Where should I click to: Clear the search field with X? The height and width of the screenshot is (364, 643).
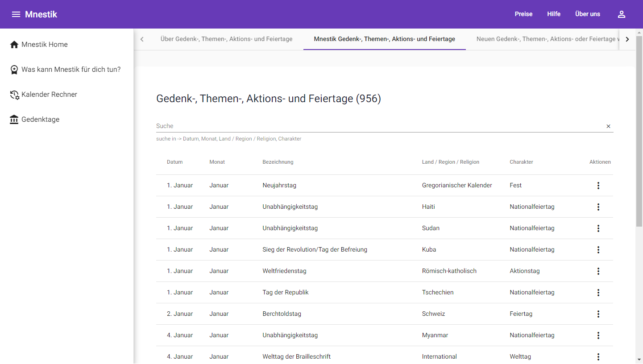pyautogui.click(x=608, y=126)
